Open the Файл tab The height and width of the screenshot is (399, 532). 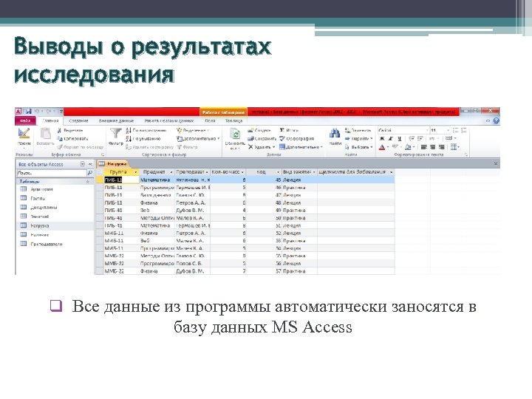(25, 120)
